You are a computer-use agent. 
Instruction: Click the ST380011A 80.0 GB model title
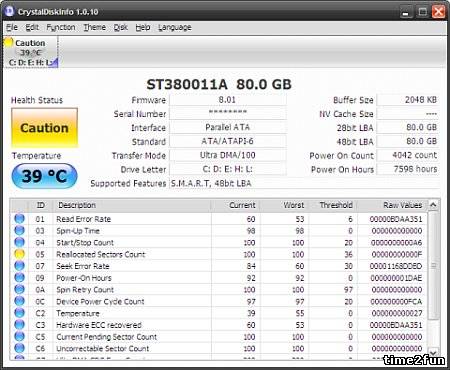[x=219, y=84]
